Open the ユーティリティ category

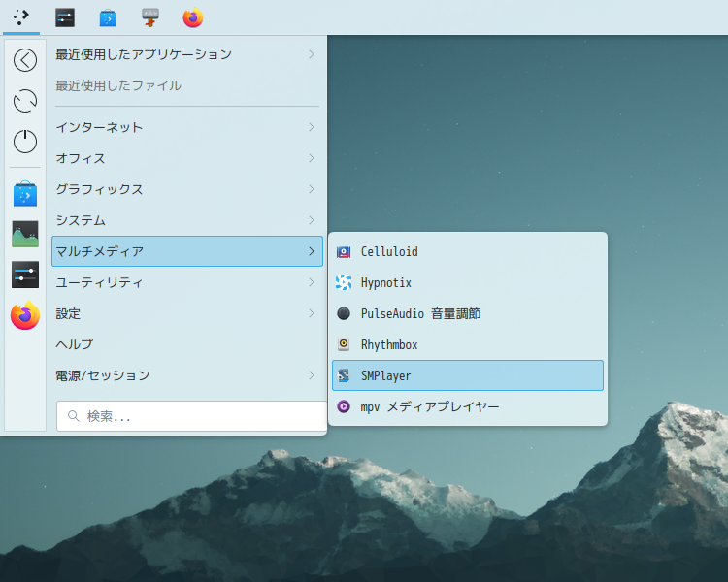pyautogui.click(x=187, y=282)
